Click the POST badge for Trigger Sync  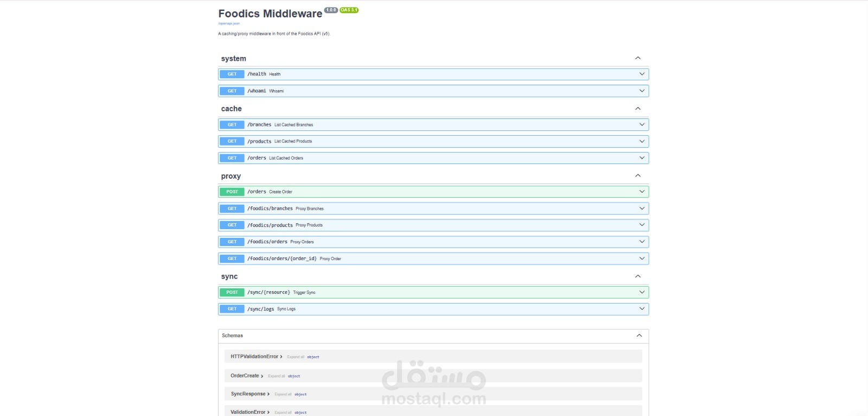click(x=232, y=292)
